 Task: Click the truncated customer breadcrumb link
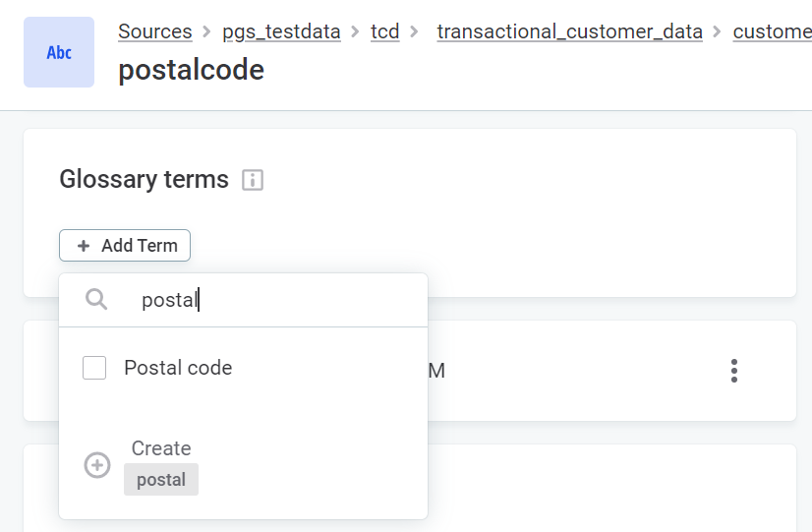point(772,31)
